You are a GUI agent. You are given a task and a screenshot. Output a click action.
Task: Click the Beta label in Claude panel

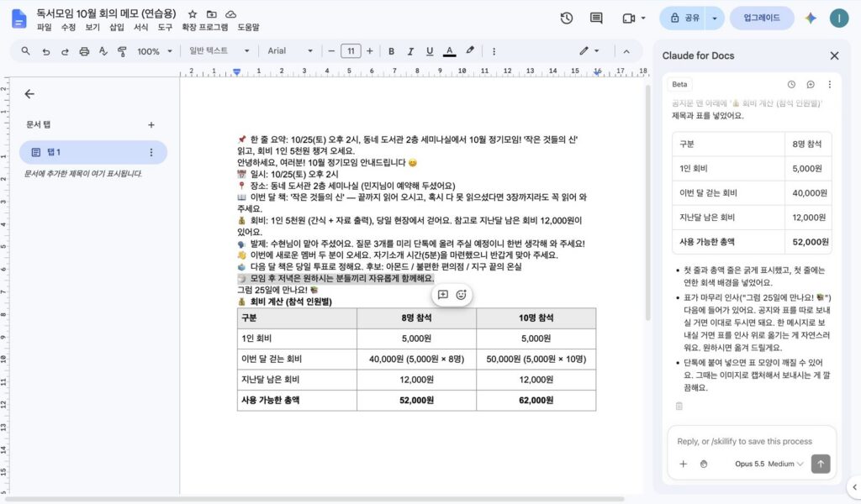(679, 85)
